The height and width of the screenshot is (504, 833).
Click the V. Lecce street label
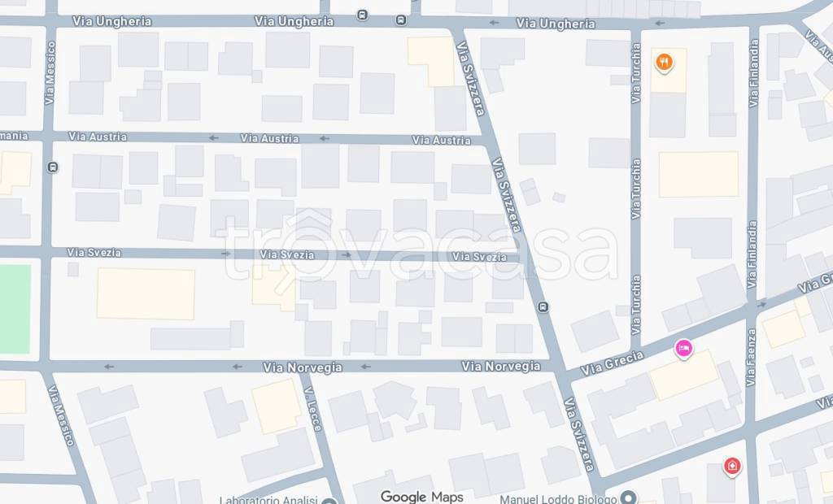[313, 408]
